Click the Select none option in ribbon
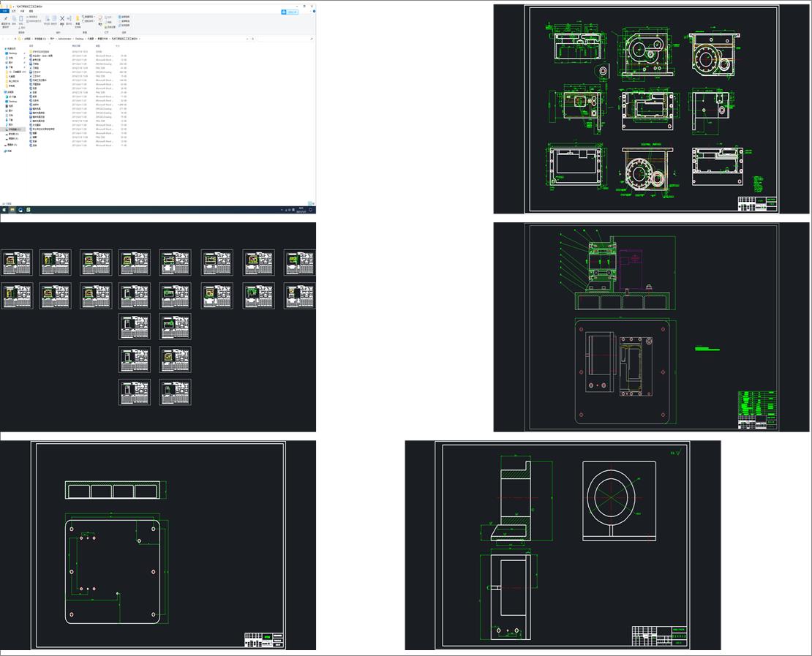812x656 pixels. pos(124,20)
